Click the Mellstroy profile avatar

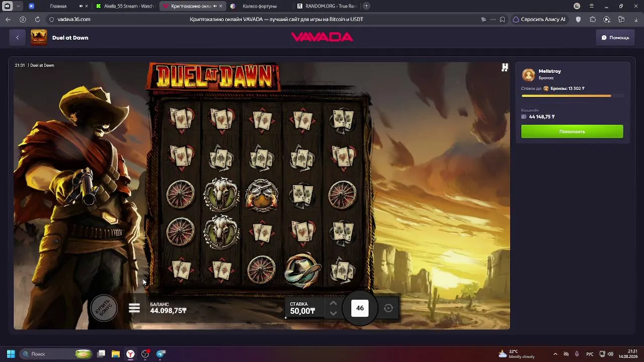528,75
